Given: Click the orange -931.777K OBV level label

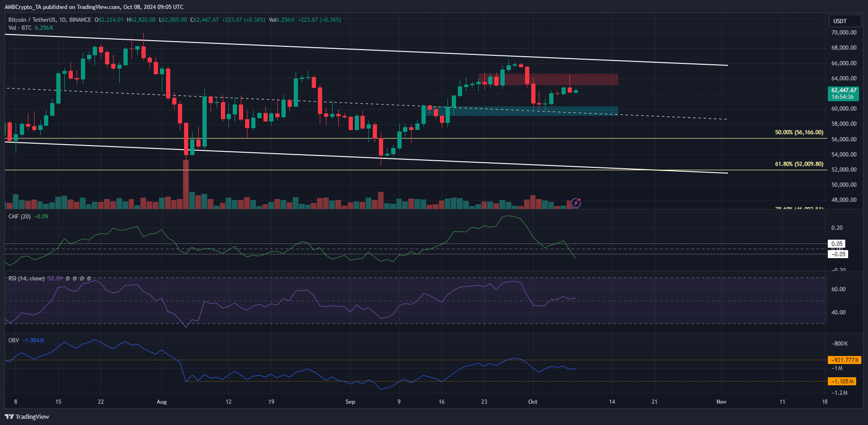Looking at the screenshot, I should tap(844, 360).
